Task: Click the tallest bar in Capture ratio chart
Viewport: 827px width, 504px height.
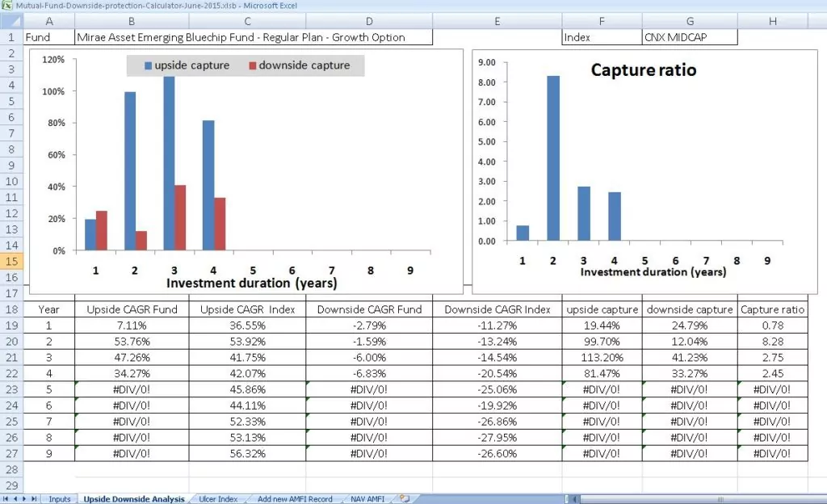Action: (x=553, y=158)
